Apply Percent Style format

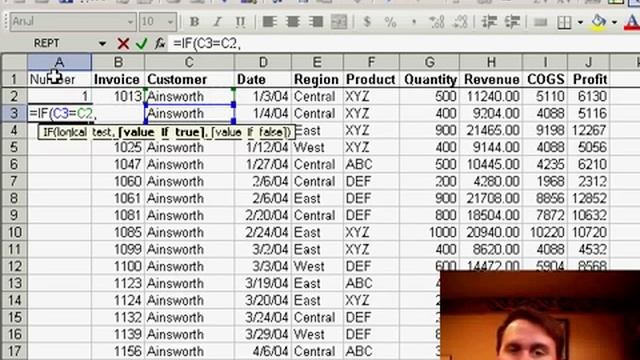point(391,22)
